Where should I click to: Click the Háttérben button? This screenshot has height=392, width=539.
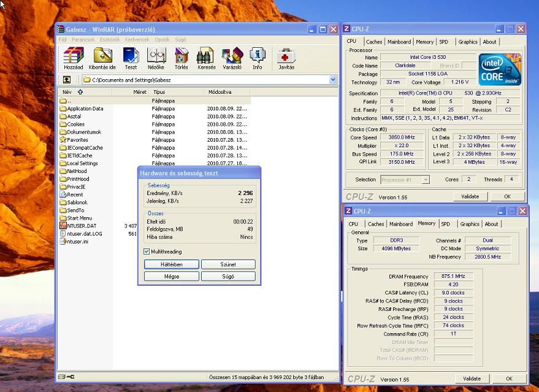tap(171, 264)
